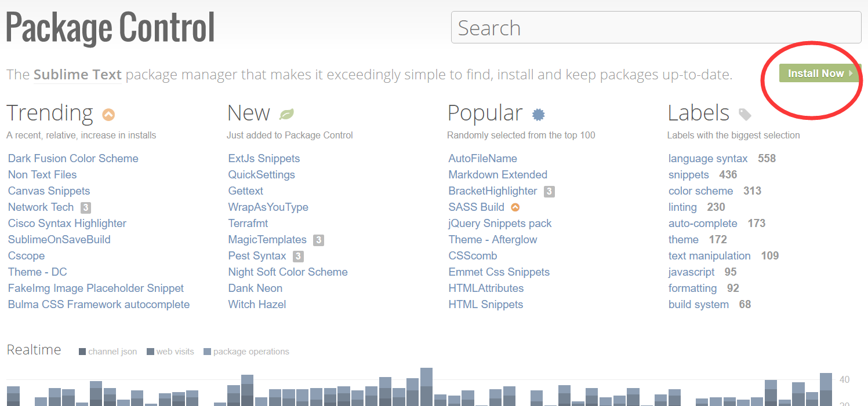Viewport: 868px width, 406px height.
Task: Open Cscope package
Action: coord(26,256)
